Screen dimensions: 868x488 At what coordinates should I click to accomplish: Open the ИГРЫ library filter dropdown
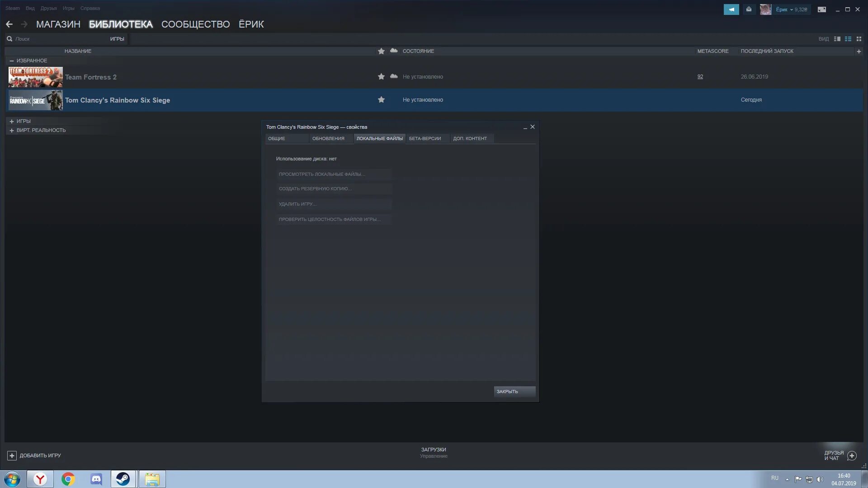(x=117, y=39)
